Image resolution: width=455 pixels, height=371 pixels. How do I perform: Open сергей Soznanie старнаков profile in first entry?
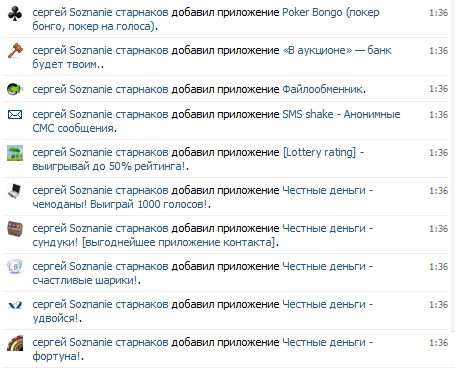click(x=100, y=13)
